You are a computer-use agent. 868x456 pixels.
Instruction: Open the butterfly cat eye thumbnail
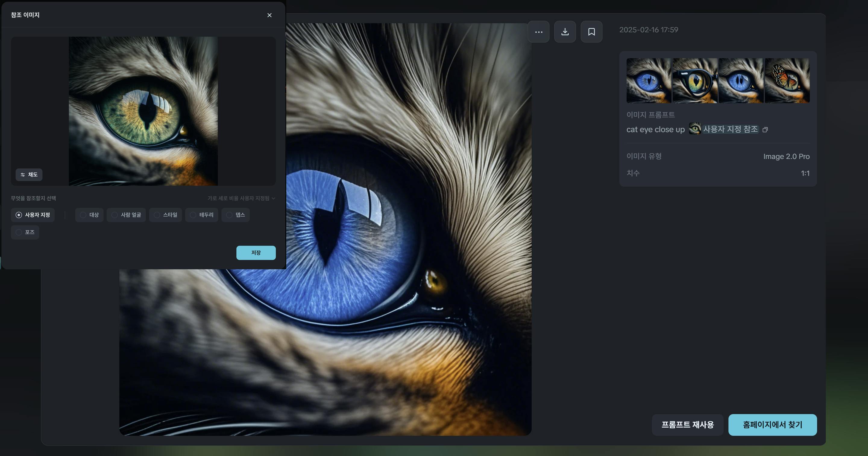787,81
